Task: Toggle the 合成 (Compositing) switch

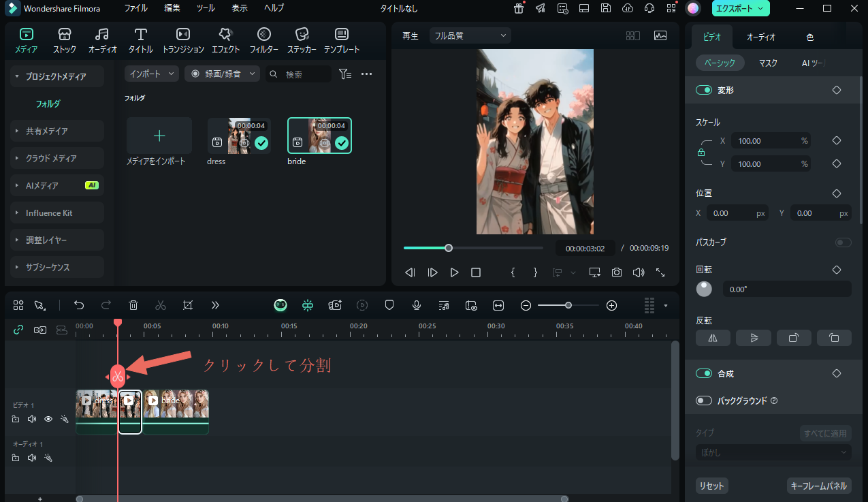Action: pos(703,373)
